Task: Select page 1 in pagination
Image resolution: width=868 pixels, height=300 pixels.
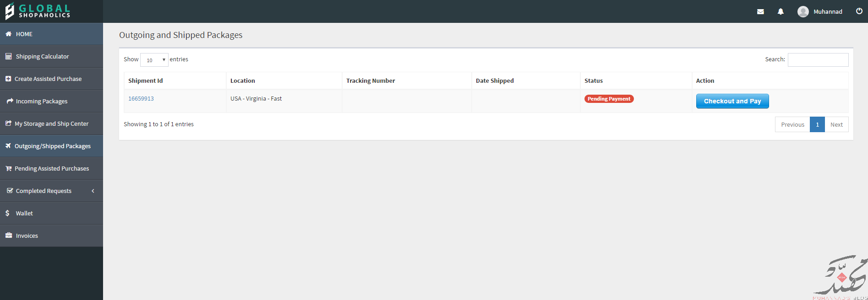Action: click(x=817, y=124)
